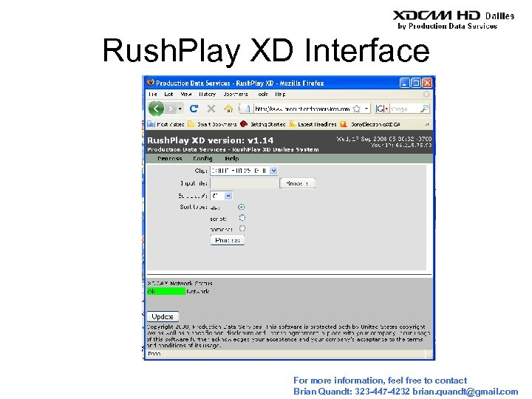Open the RushPlay Config menu tab
The height and width of the screenshot is (399, 532).
202,158
